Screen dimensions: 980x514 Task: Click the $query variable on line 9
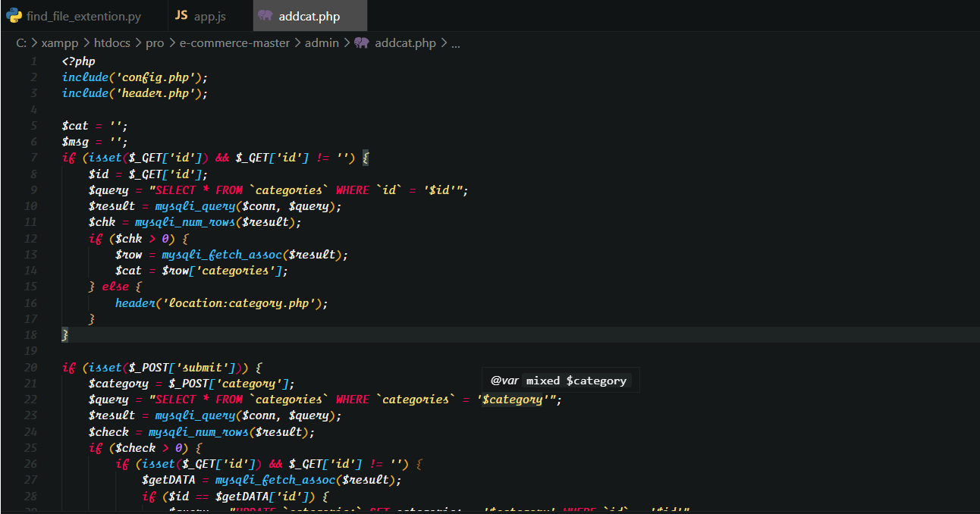pyautogui.click(x=108, y=190)
